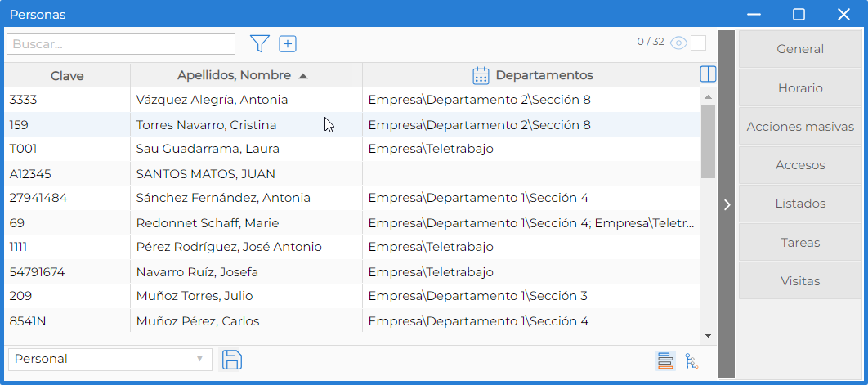Open the Horario tab
The width and height of the screenshot is (868, 385).
click(x=800, y=88)
